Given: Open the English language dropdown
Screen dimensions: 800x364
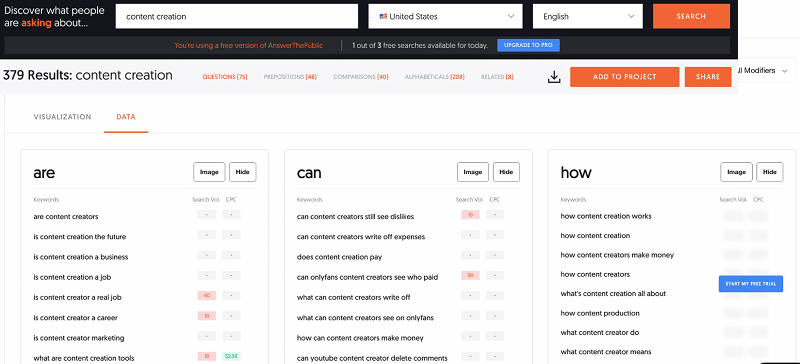Looking at the screenshot, I should click(x=587, y=16).
